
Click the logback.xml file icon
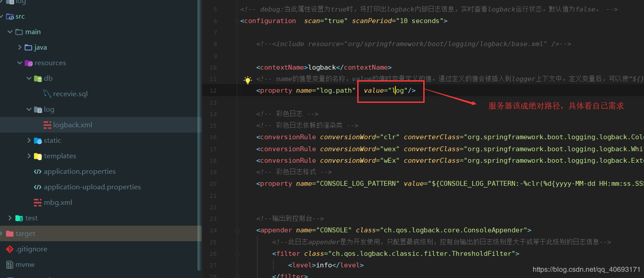tap(47, 125)
